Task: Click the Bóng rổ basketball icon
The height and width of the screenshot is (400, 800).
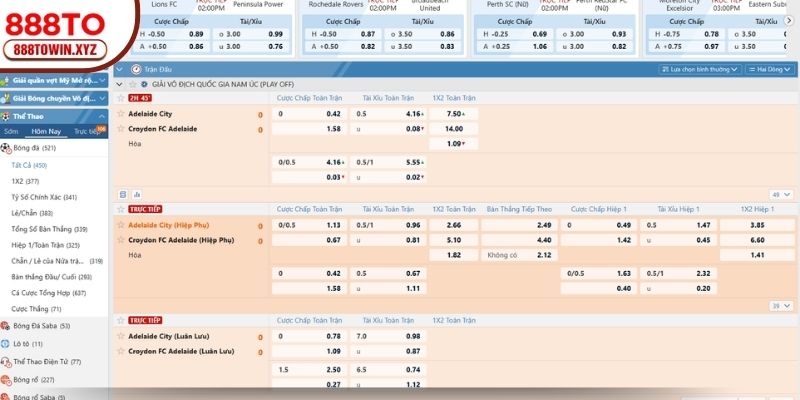Action: point(6,380)
